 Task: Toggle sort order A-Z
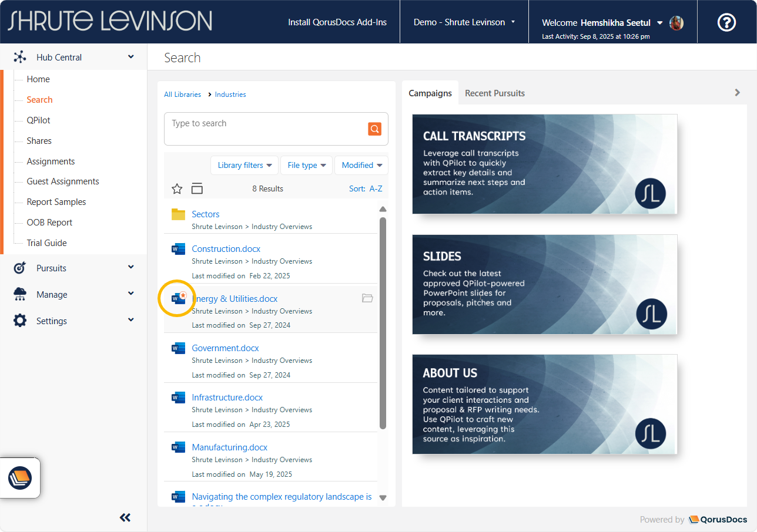(366, 188)
